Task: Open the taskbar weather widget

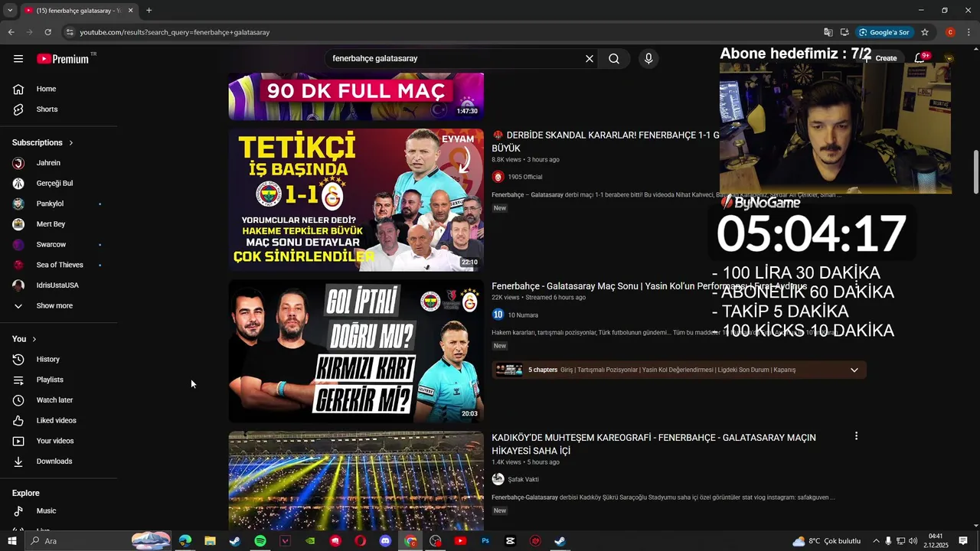Action: pos(827,541)
